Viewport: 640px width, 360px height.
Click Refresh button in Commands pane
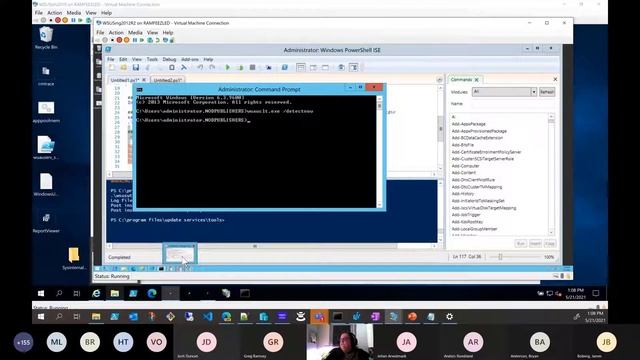point(547,92)
